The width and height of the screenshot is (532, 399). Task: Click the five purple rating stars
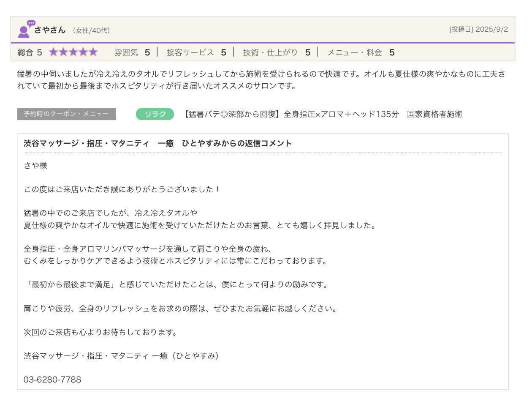(73, 52)
